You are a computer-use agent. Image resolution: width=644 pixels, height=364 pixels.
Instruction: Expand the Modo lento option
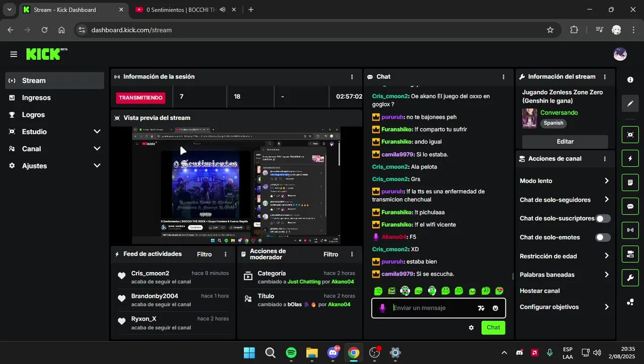(x=565, y=181)
